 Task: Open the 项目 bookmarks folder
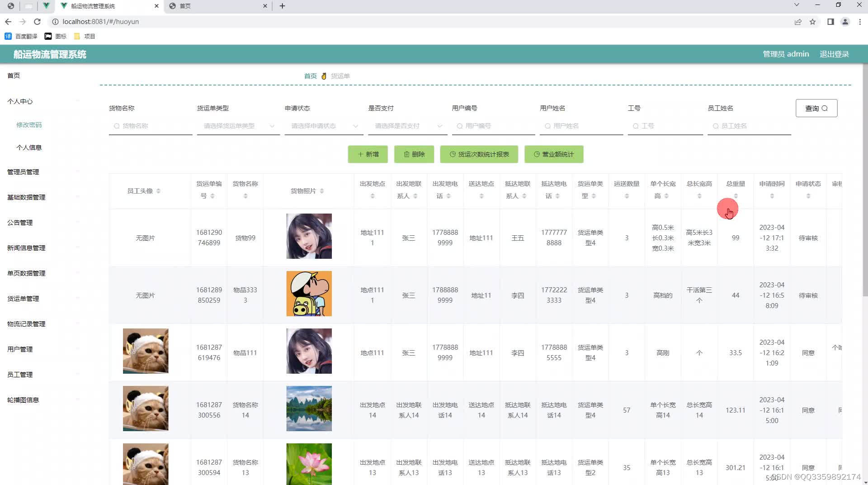(x=85, y=36)
